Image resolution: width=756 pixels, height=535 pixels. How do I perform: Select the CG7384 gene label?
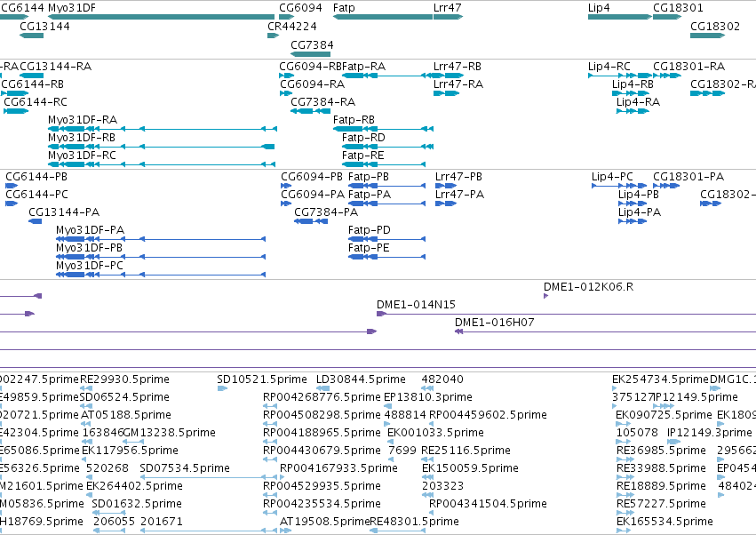pyautogui.click(x=312, y=44)
